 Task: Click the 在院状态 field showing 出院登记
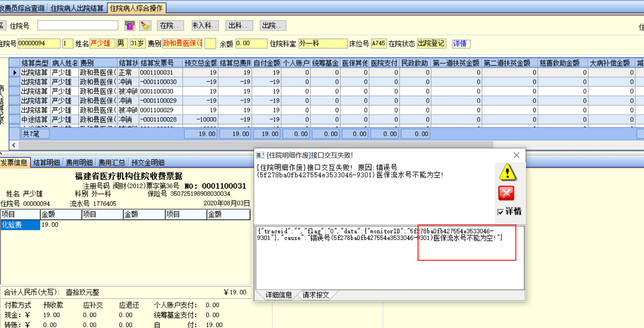[431, 44]
